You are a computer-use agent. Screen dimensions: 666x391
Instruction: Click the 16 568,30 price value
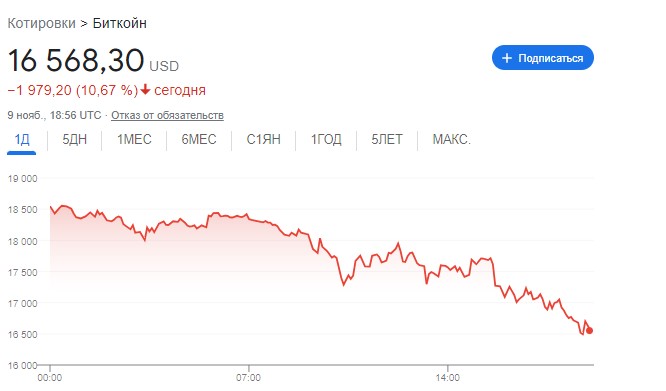coord(76,60)
